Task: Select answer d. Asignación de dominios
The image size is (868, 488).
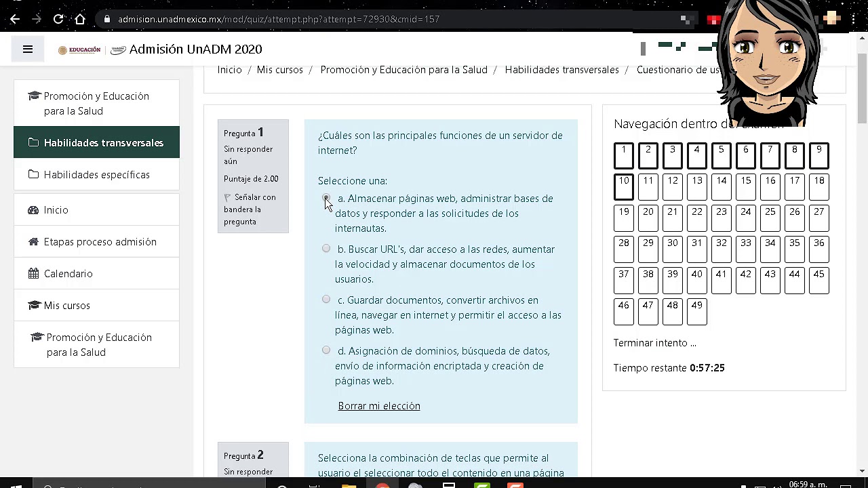Action: pos(326,350)
